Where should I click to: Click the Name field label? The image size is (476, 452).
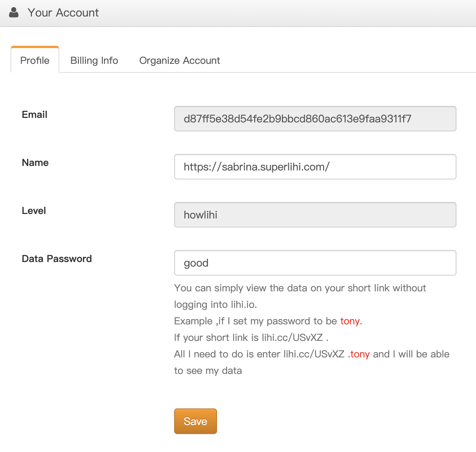pyautogui.click(x=35, y=163)
